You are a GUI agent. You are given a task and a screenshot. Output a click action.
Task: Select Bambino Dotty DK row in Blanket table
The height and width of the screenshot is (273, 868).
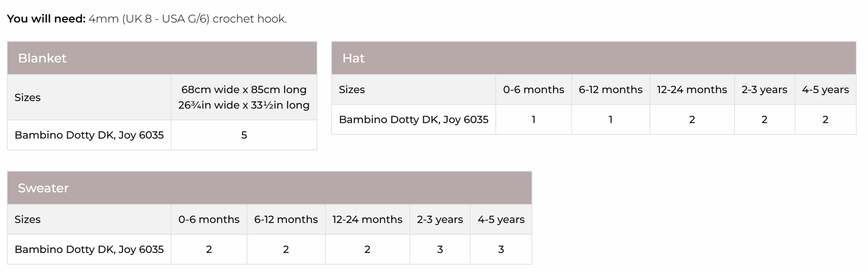pyautogui.click(x=89, y=135)
